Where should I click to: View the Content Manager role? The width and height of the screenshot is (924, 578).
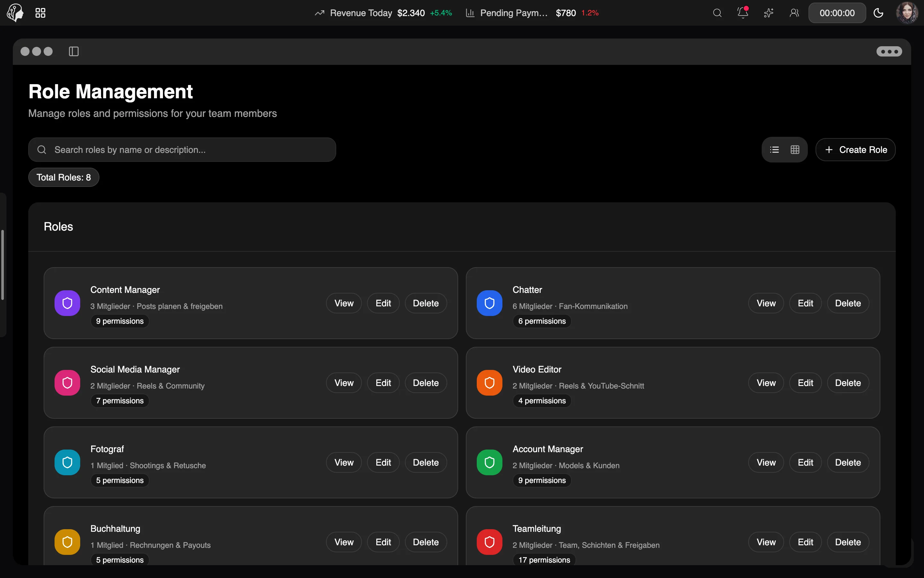344,303
